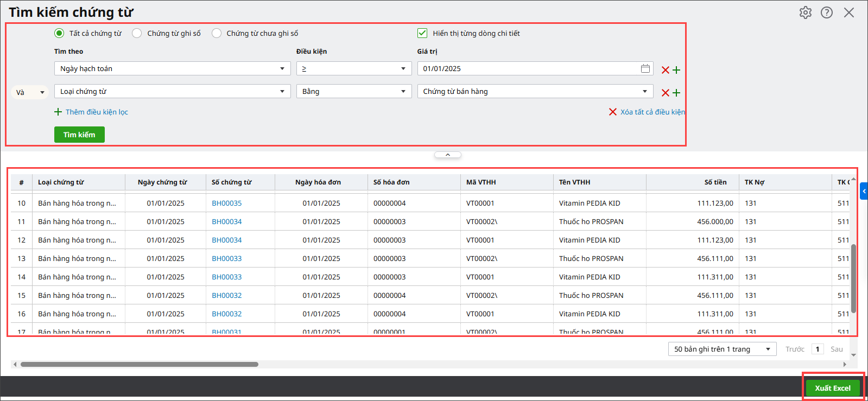Screen dimensions: 868x401
Task: Open calendar picker in date value field
Action: (x=645, y=68)
